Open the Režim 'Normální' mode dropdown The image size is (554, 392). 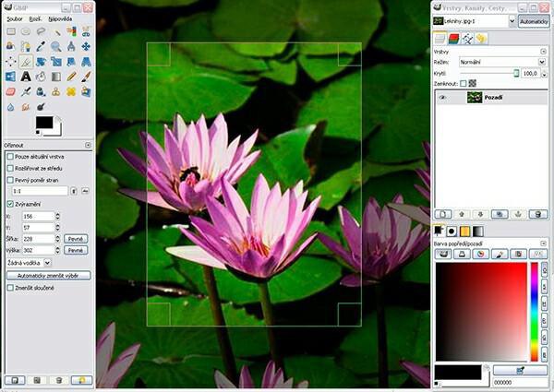[x=503, y=62]
